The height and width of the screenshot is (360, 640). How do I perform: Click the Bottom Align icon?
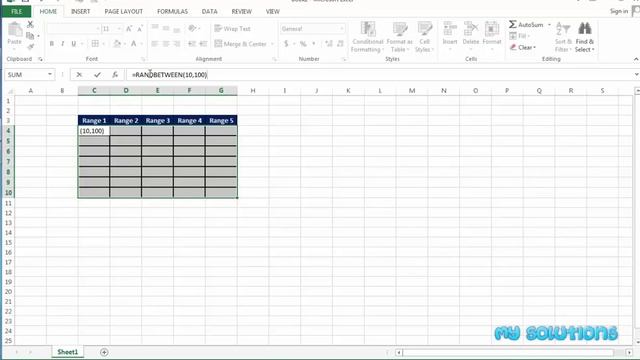click(x=177, y=29)
